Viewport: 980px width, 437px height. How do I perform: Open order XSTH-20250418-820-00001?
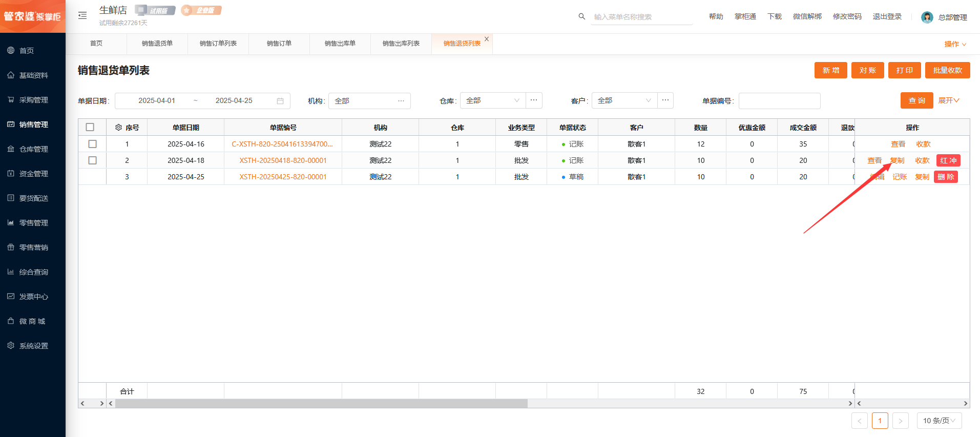coord(283,160)
